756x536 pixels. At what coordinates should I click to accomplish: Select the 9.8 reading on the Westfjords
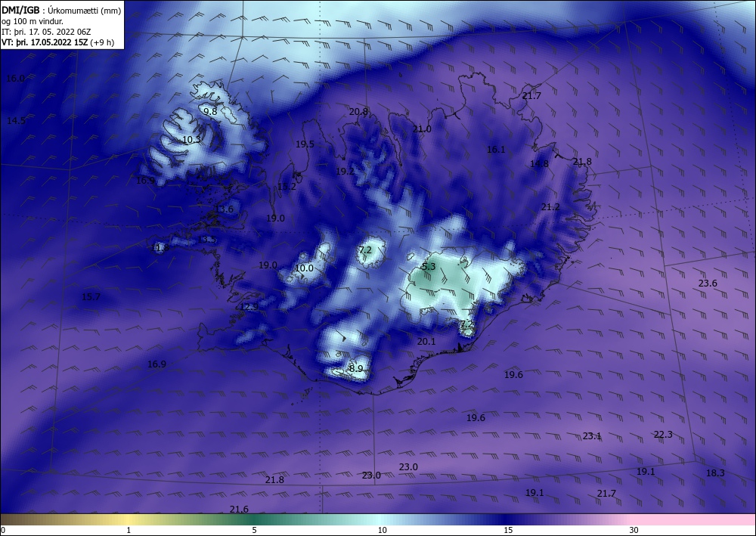pyautogui.click(x=210, y=111)
